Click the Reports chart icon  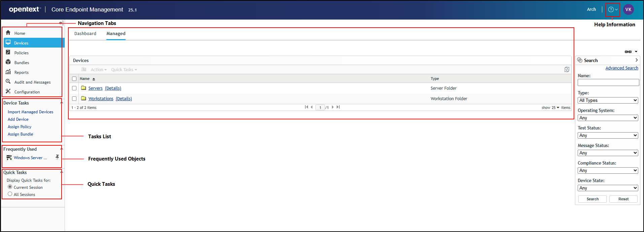coord(8,72)
